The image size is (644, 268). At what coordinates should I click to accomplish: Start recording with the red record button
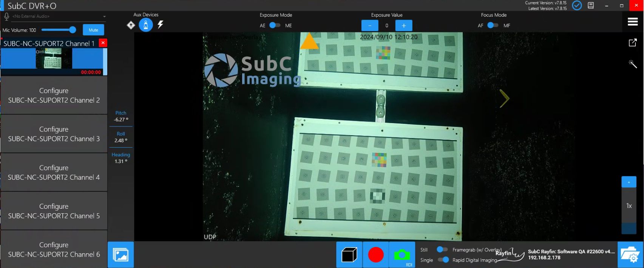(375, 255)
